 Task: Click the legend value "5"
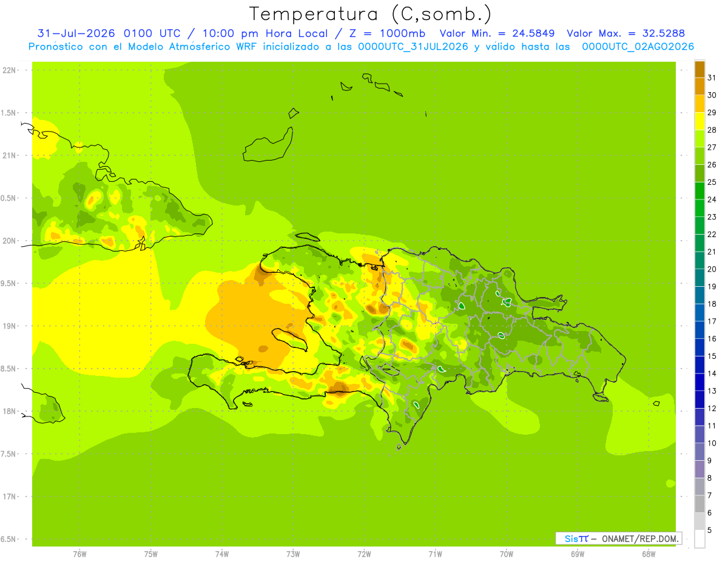[x=710, y=530]
